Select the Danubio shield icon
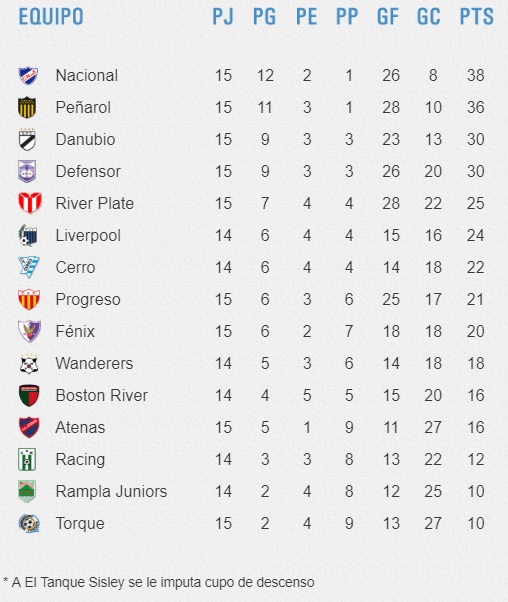 27,139
